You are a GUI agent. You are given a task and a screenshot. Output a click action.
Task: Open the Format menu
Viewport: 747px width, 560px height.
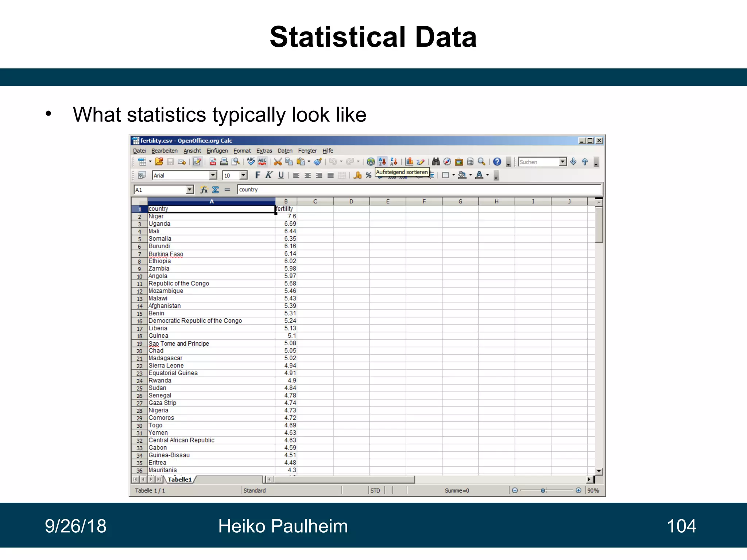pos(242,151)
